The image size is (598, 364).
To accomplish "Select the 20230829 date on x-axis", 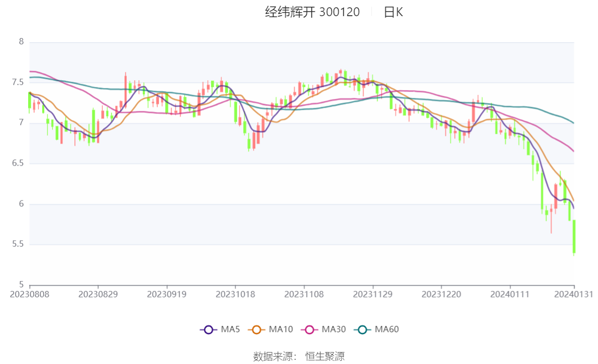I will [98, 294].
